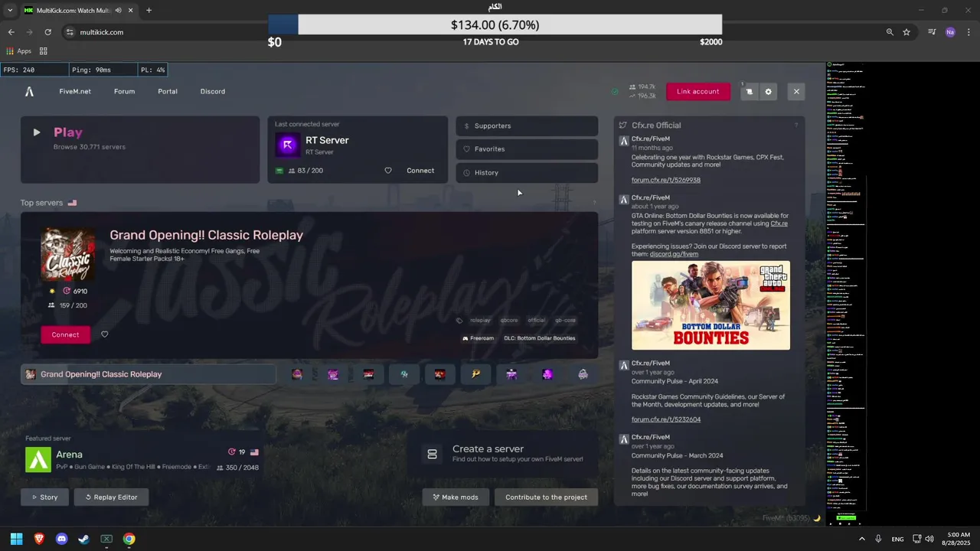
Task: Open the discord.gg/fivem link
Action: 674,254
